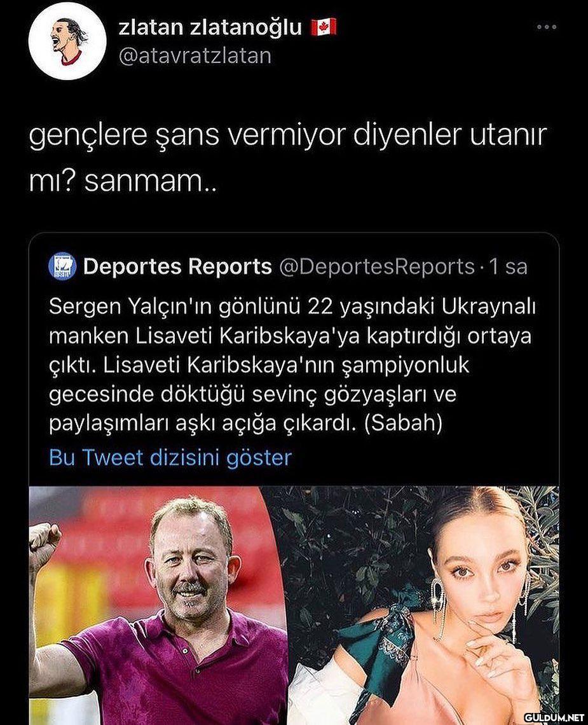
Task: Click the '1 sa' timestamp
Action: coord(508,267)
